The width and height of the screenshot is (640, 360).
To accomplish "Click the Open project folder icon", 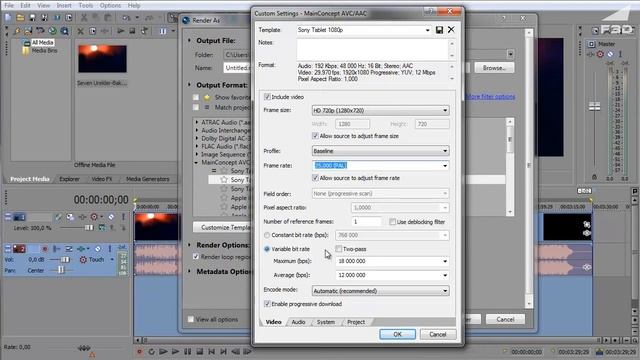I will coord(20,18).
